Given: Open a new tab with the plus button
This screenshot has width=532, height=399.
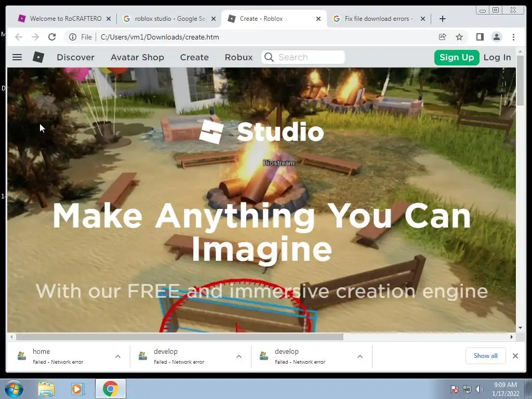Looking at the screenshot, I should tap(443, 19).
